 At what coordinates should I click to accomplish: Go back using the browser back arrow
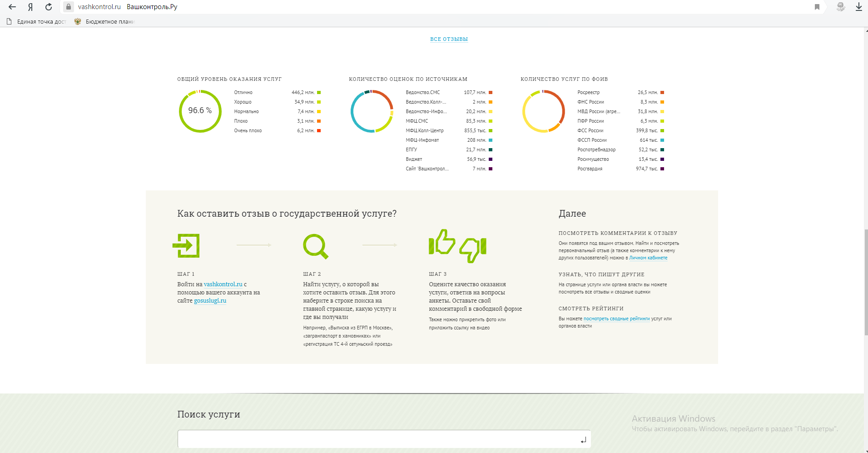pos(12,7)
